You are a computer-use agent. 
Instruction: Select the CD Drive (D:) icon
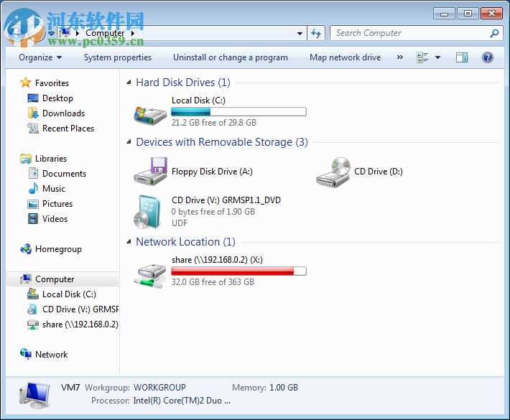333,172
